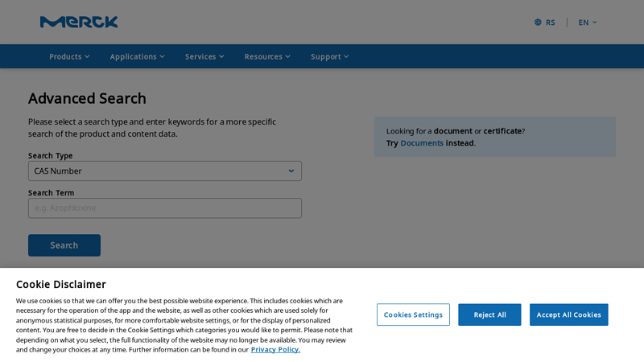
Task: Click the Products menu chevron arrow
Action: pyautogui.click(x=87, y=56)
